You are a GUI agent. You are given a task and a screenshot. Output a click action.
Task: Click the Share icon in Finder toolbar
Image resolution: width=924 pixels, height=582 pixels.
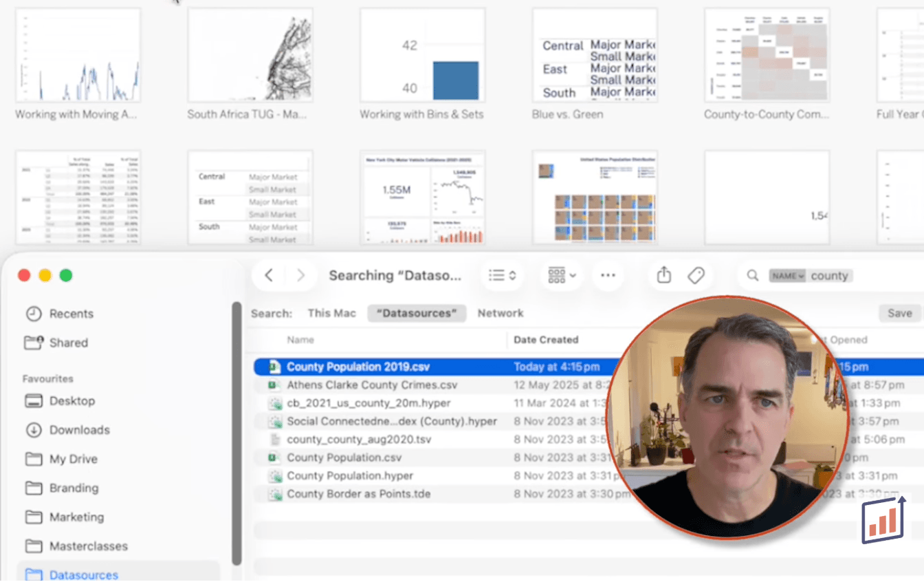[663, 276]
